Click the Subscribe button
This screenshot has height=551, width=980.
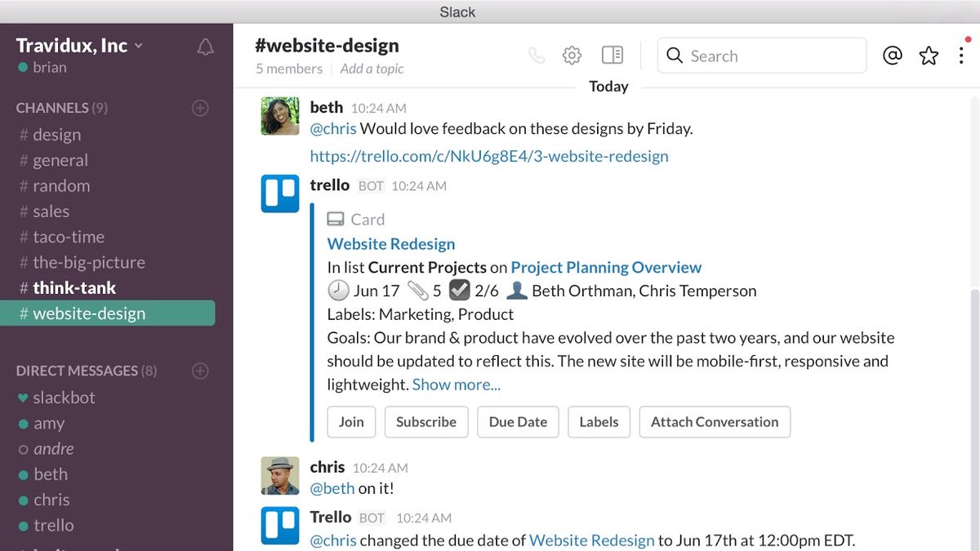click(426, 422)
